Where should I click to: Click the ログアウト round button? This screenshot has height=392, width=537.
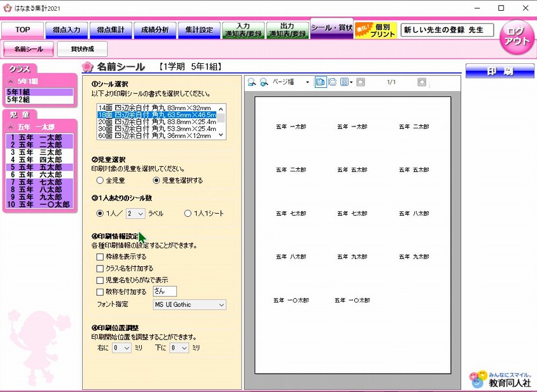[517, 37]
